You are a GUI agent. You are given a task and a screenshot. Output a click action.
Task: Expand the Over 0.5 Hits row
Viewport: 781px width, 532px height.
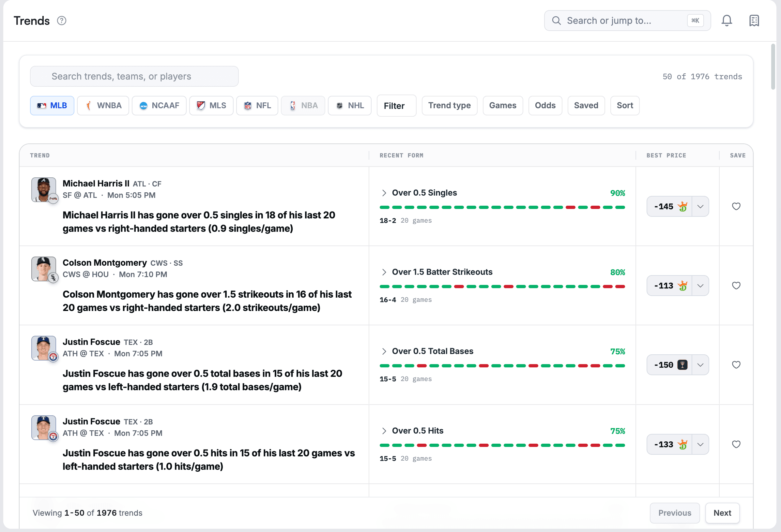point(384,431)
